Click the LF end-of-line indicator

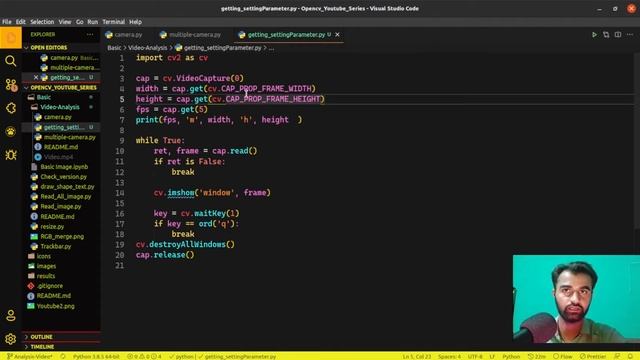tap(492, 356)
